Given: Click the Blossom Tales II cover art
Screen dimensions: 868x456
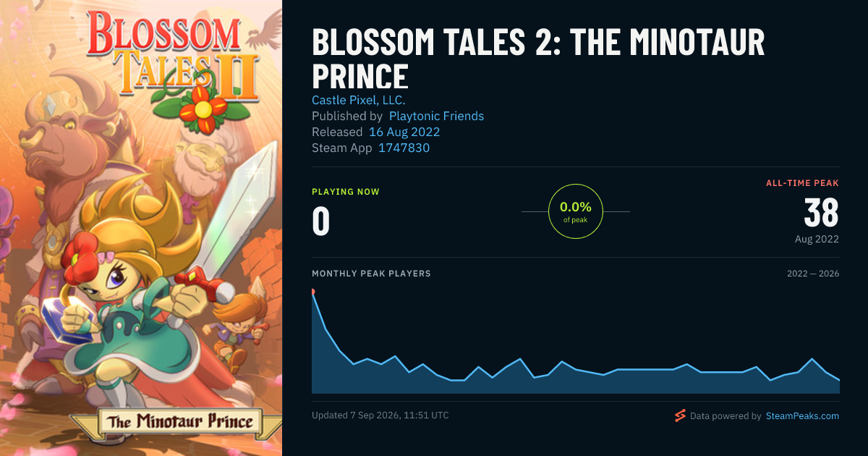Looking at the screenshot, I should [x=141, y=228].
